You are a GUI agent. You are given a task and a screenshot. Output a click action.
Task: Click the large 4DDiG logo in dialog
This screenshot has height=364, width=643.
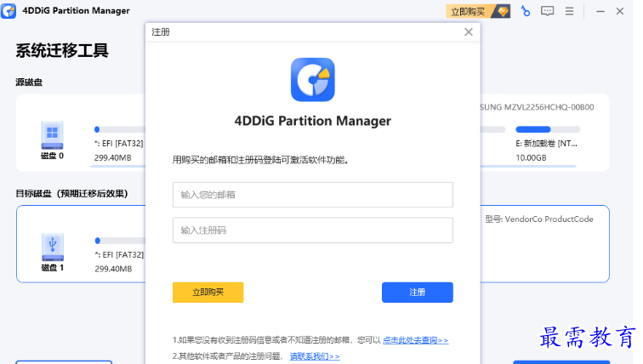click(313, 80)
